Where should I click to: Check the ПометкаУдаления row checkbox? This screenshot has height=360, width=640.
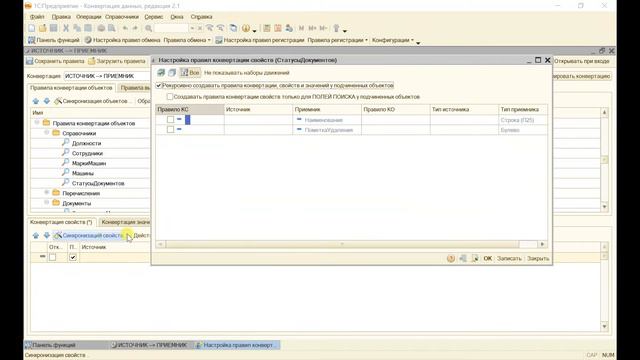[170, 129]
